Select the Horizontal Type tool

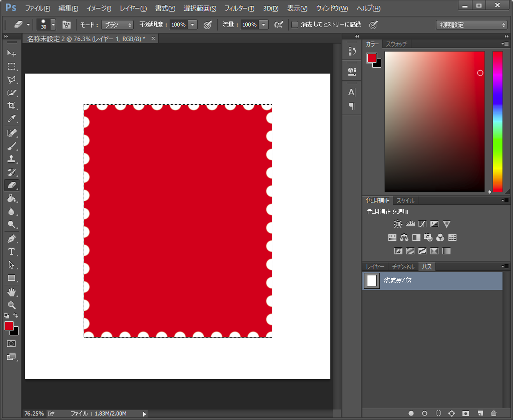pyautogui.click(x=11, y=252)
